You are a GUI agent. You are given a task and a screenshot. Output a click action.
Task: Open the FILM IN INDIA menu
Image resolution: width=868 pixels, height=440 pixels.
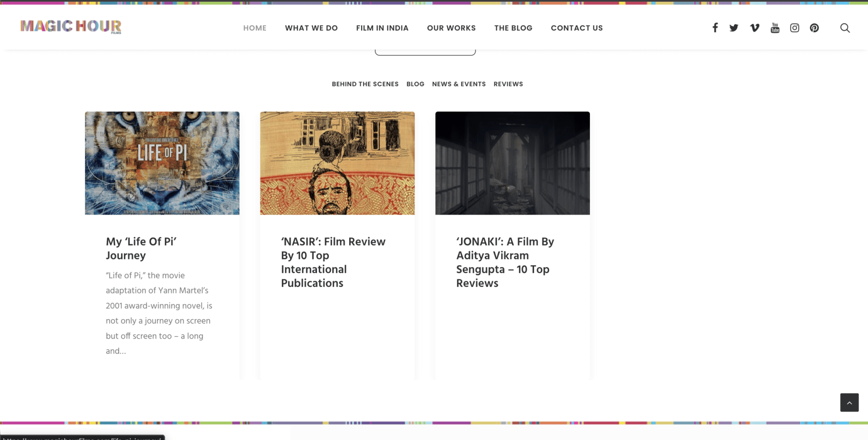coord(382,28)
